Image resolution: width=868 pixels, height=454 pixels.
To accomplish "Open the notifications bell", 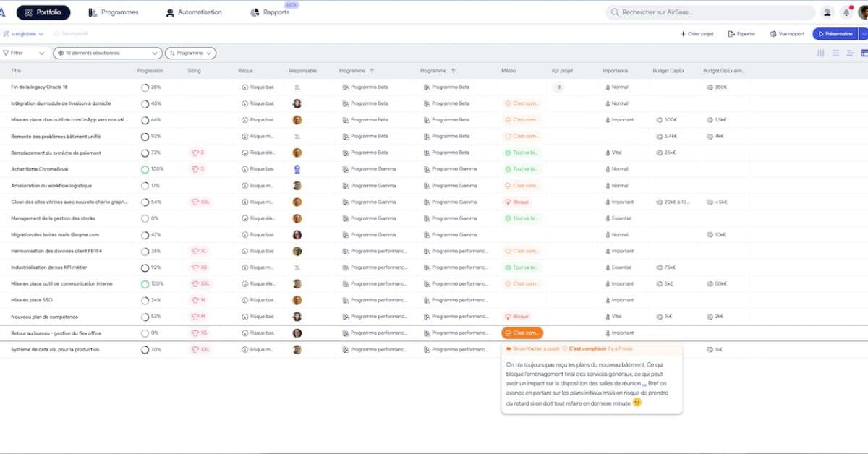I will click(x=846, y=12).
